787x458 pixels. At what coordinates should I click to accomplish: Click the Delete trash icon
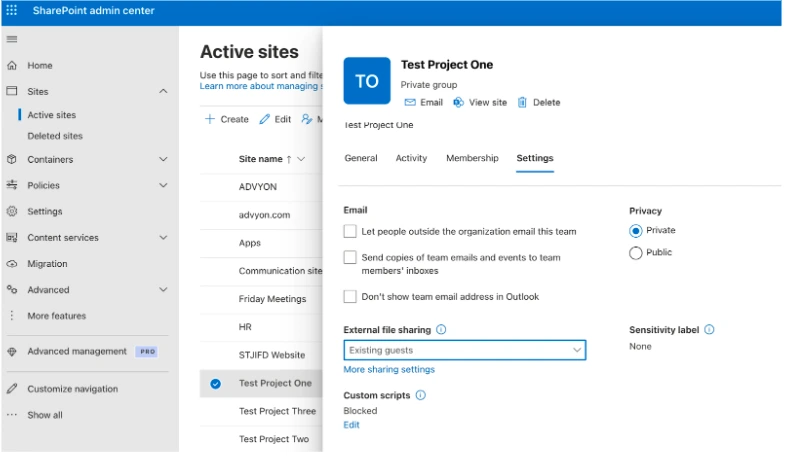tap(522, 103)
